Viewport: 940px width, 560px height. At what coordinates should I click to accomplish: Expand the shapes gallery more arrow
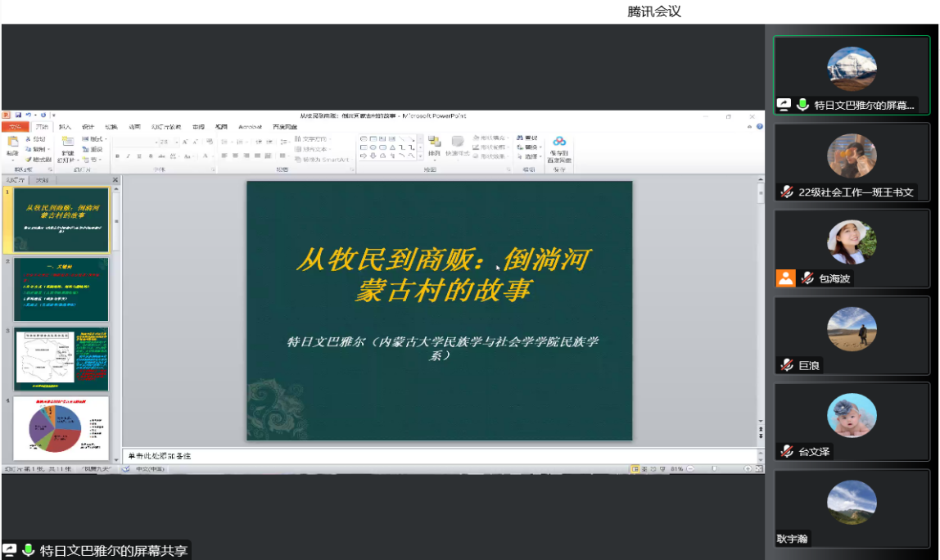point(420,156)
